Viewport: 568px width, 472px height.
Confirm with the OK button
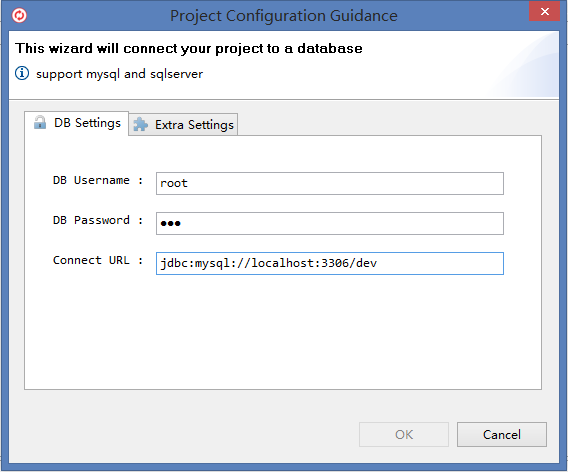(404, 434)
